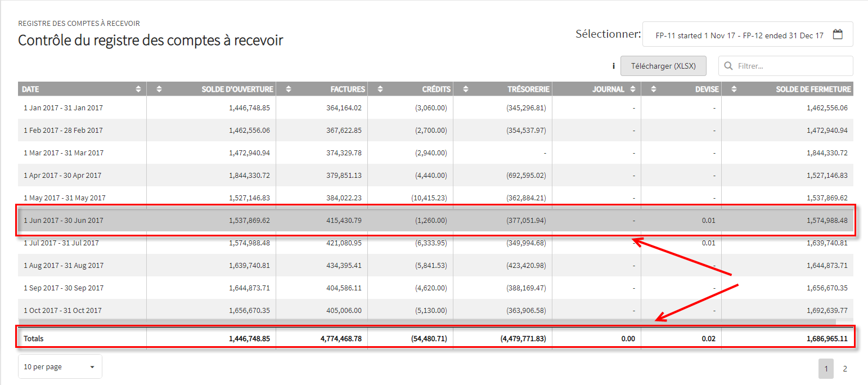868x385 pixels.
Task: Sort by DATE column arrows
Action: pos(138,89)
